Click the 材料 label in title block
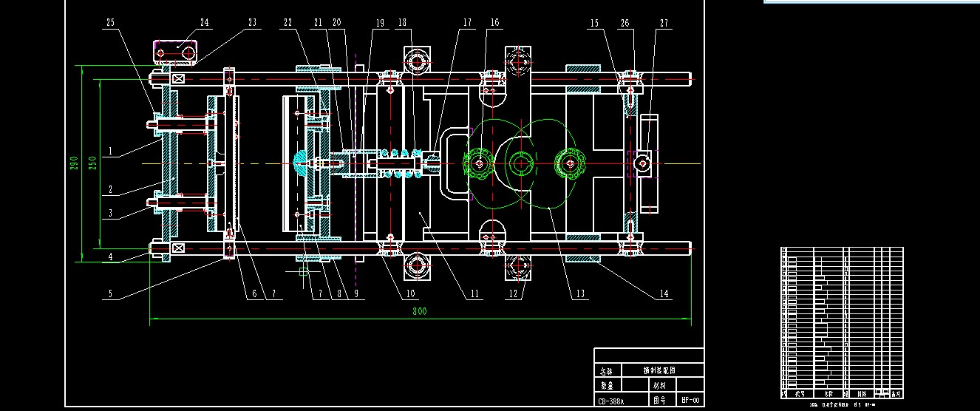Screen dimensions: 980x411 [x=658, y=385]
